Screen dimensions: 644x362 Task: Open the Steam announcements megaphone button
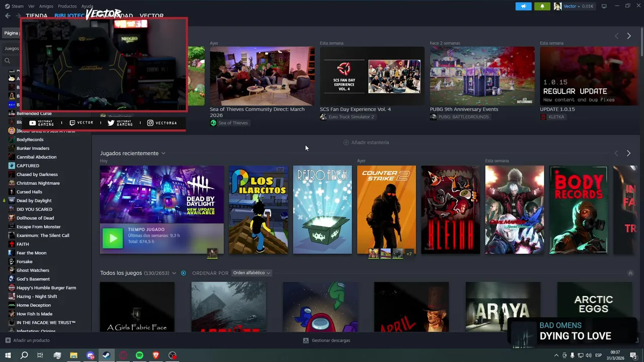point(523,7)
